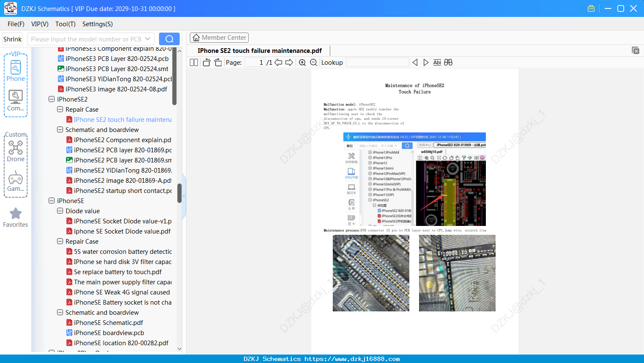Open iPhoneSE boardview.pcb
The width and height of the screenshot is (644, 363).
[x=105, y=333]
